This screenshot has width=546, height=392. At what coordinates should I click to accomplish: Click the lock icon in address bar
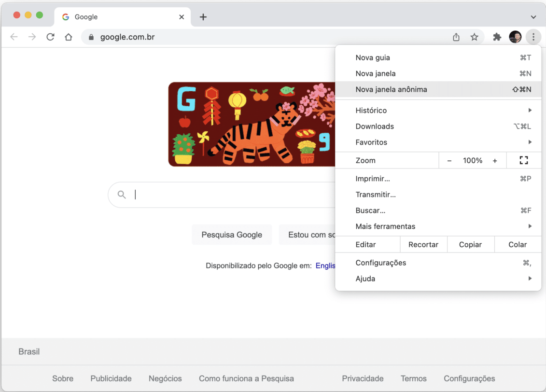[x=91, y=37]
